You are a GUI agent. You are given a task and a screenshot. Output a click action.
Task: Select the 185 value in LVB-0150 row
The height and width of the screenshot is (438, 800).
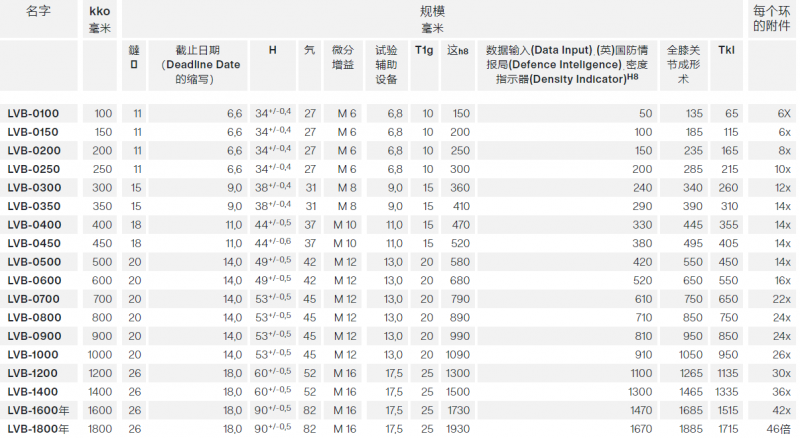(694, 132)
